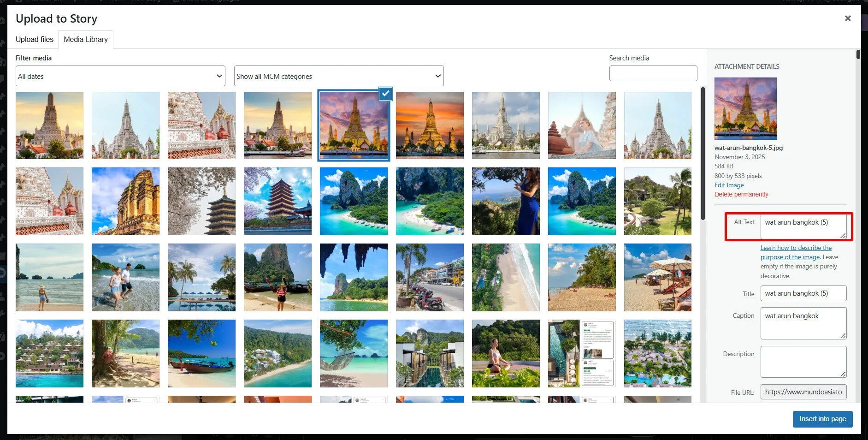Open the Edit Image link
Image resolution: width=868 pixels, height=440 pixels.
[x=729, y=185]
